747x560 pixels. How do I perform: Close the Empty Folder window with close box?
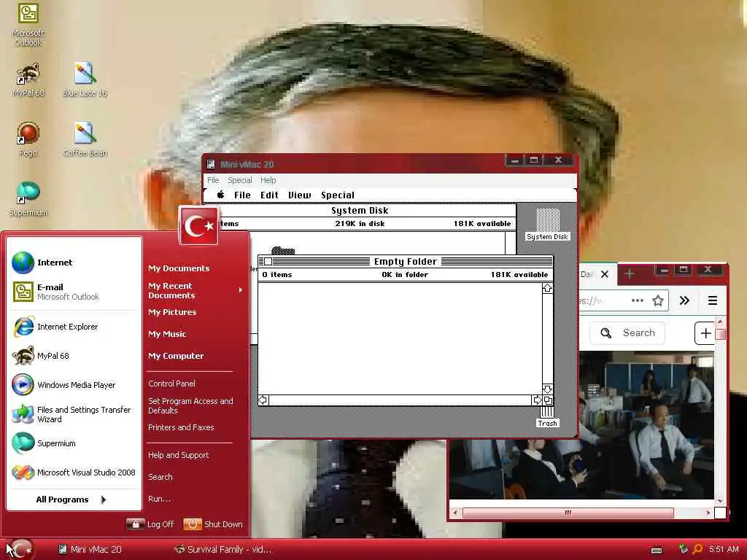coord(268,262)
